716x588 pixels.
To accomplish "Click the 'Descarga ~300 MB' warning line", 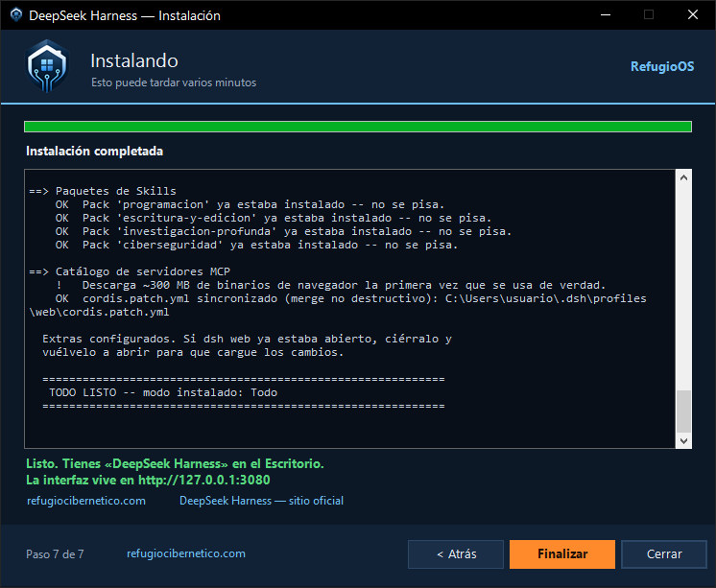I will pos(330,285).
